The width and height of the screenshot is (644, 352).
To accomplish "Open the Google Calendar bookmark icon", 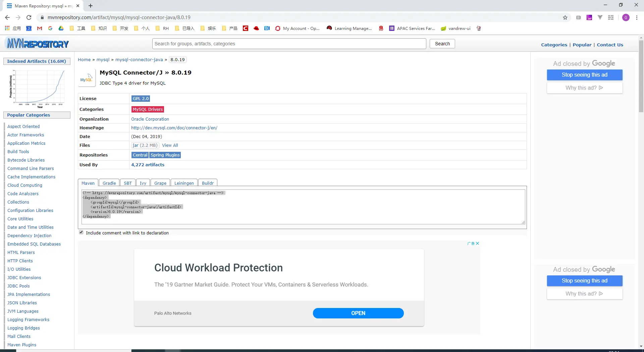I will [x=29, y=28].
